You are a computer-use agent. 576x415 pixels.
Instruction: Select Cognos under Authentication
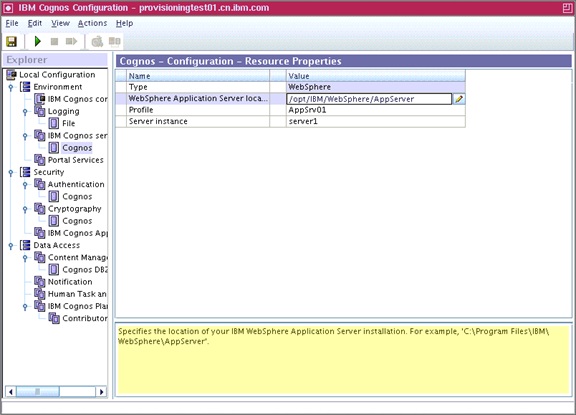coord(77,196)
